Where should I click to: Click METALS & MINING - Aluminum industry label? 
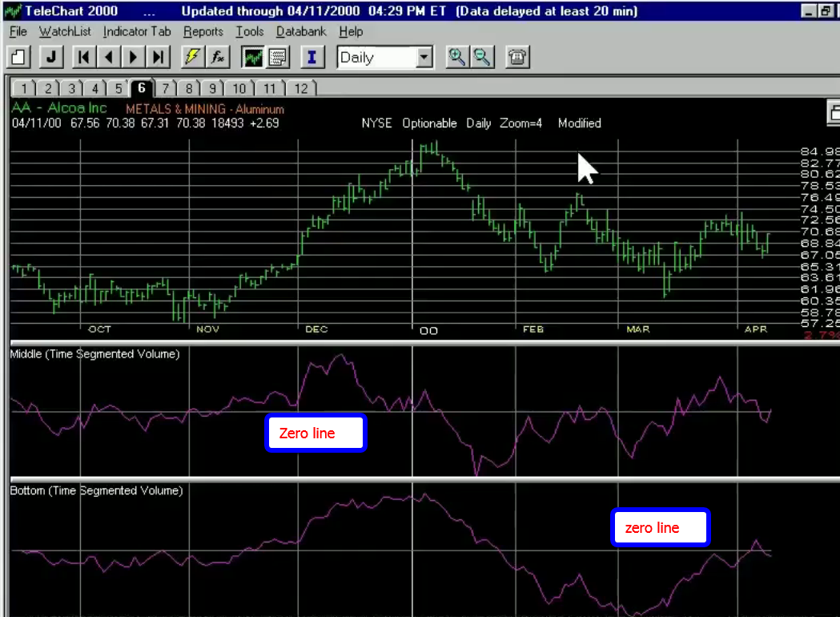coord(205,109)
